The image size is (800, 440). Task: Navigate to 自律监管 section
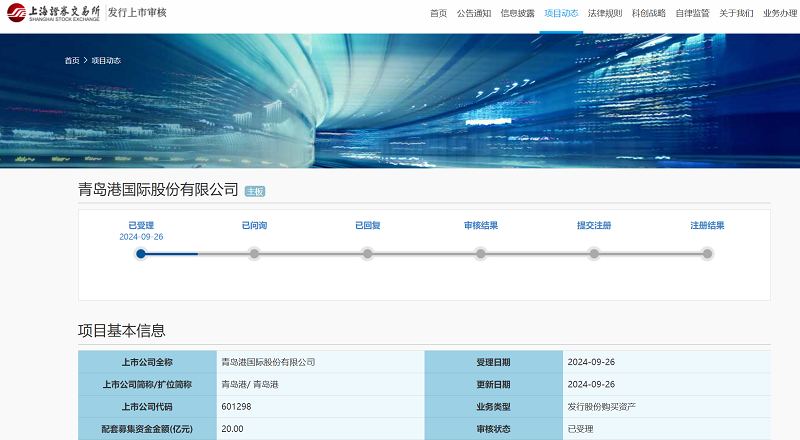[692, 13]
